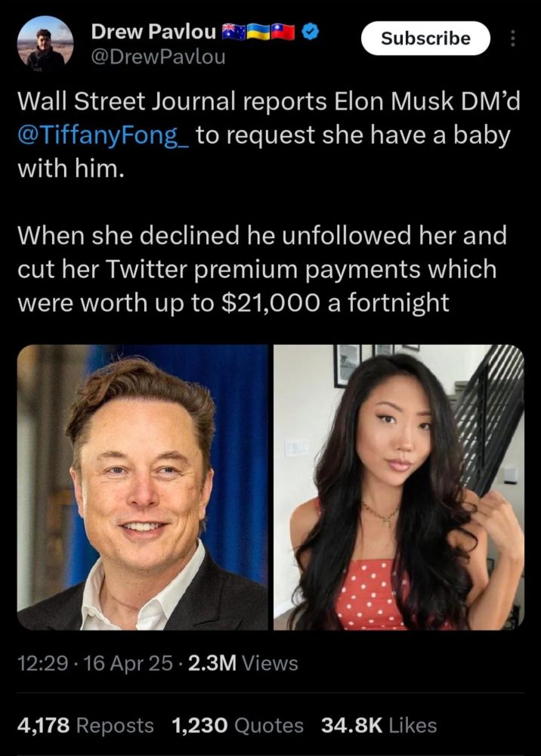Show the 1,230 Quotes list
The width and height of the screenshot is (541, 756).
tap(238, 726)
